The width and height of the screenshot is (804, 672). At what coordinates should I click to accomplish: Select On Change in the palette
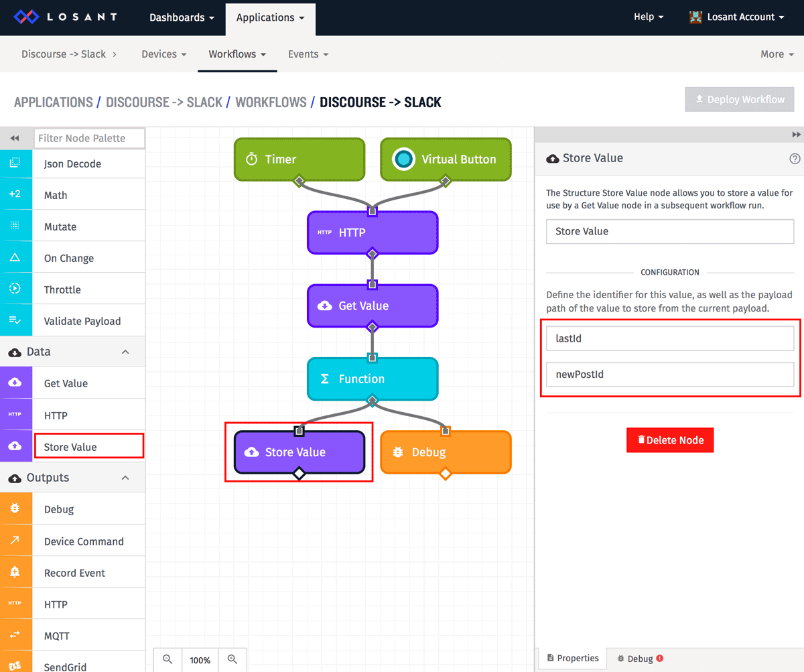pyautogui.click(x=72, y=257)
